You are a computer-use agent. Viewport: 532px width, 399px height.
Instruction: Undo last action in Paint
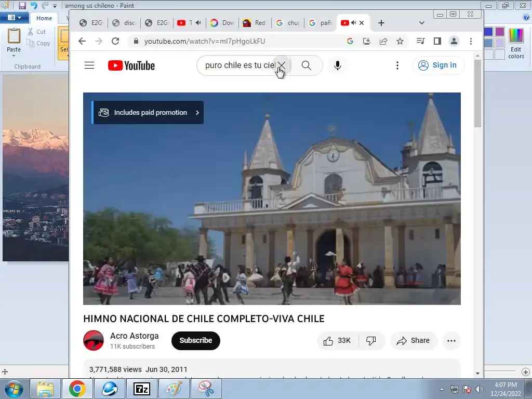tap(34, 5)
